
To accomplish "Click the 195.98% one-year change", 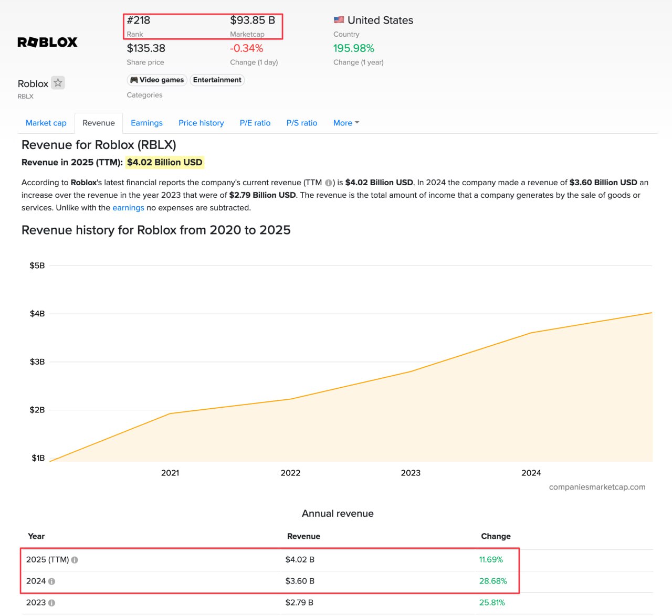I will point(354,48).
